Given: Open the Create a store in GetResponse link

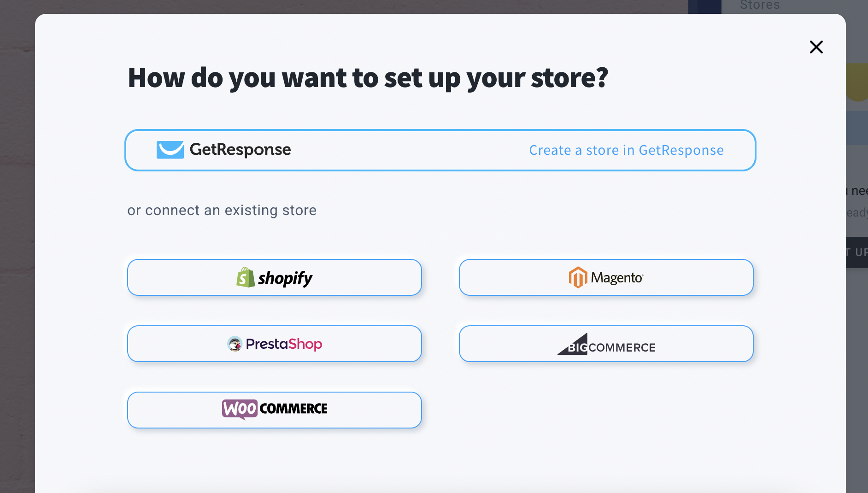Looking at the screenshot, I should [626, 150].
